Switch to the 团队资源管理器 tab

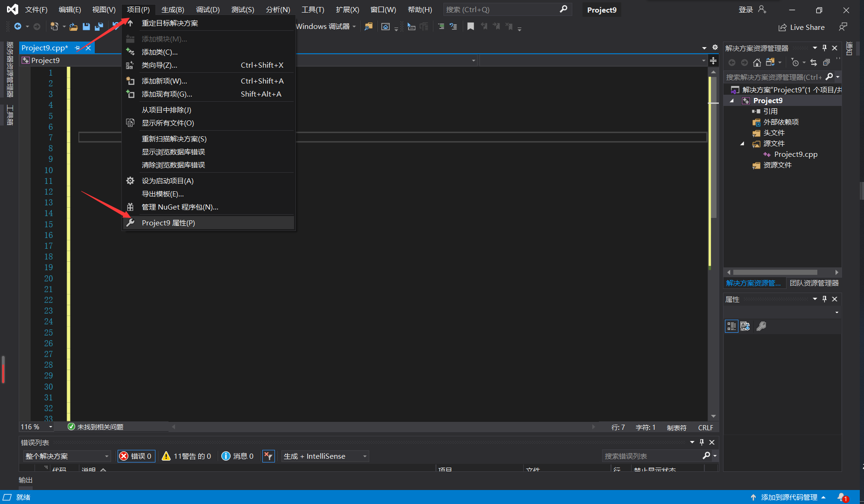point(814,283)
